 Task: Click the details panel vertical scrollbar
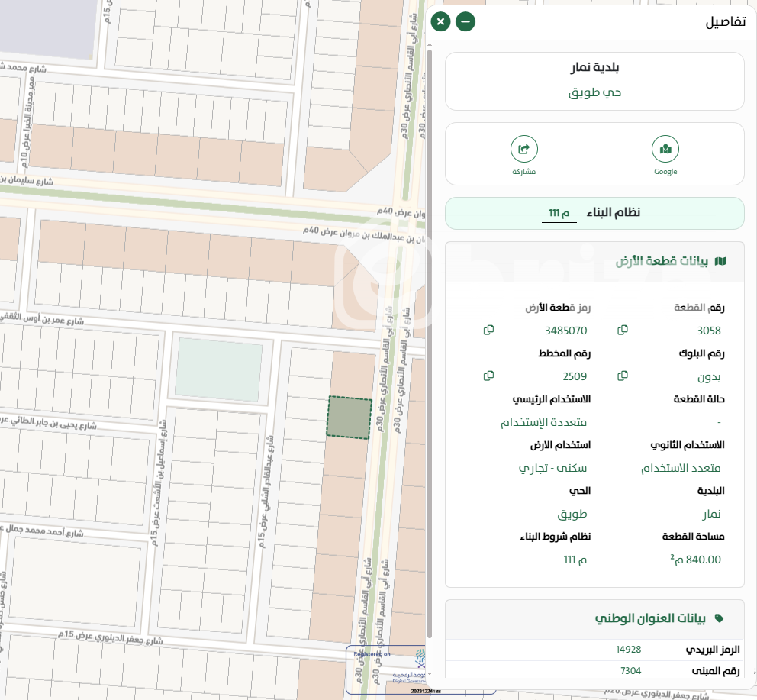click(430, 344)
